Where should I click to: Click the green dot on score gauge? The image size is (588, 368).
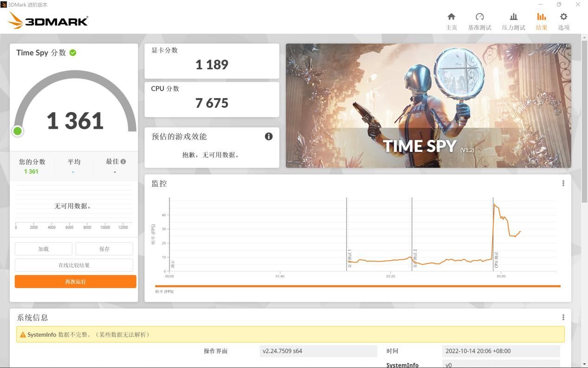click(18, 131)
